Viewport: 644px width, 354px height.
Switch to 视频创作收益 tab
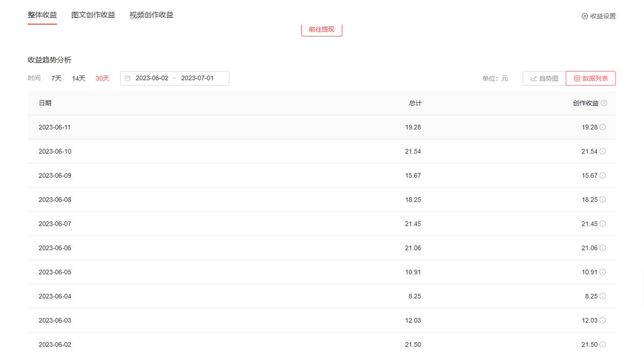click(151, 15)
